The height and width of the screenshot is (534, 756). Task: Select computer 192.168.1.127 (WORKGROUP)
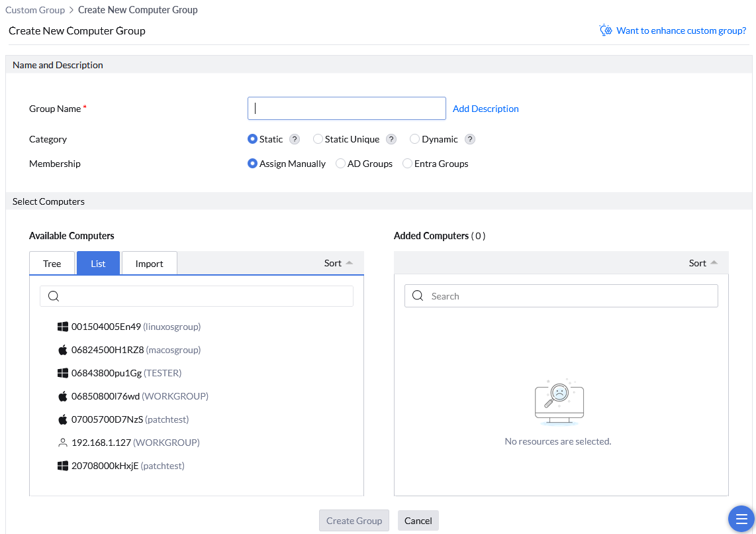[x=128, y=443]
